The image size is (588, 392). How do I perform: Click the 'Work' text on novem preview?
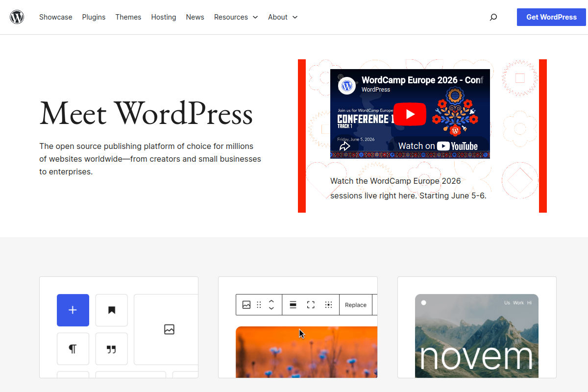coord(518,303)
